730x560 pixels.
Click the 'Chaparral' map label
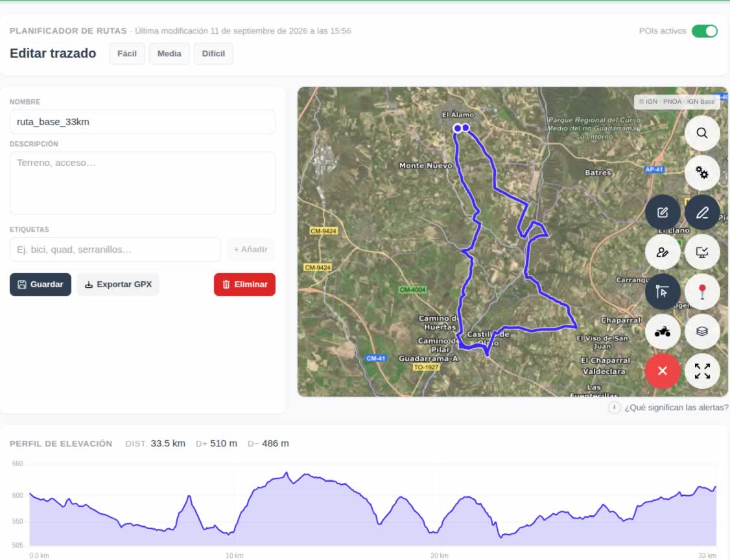[x=620, y=320]
